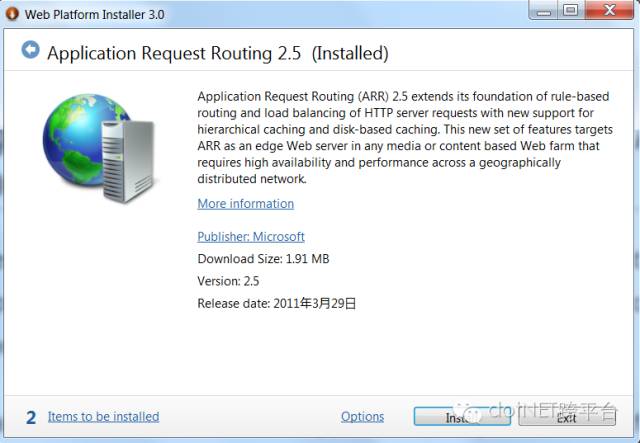Click the Application Request Routing 2.5 heading
This screenshot has width=640, height=443.
(218, 53)
